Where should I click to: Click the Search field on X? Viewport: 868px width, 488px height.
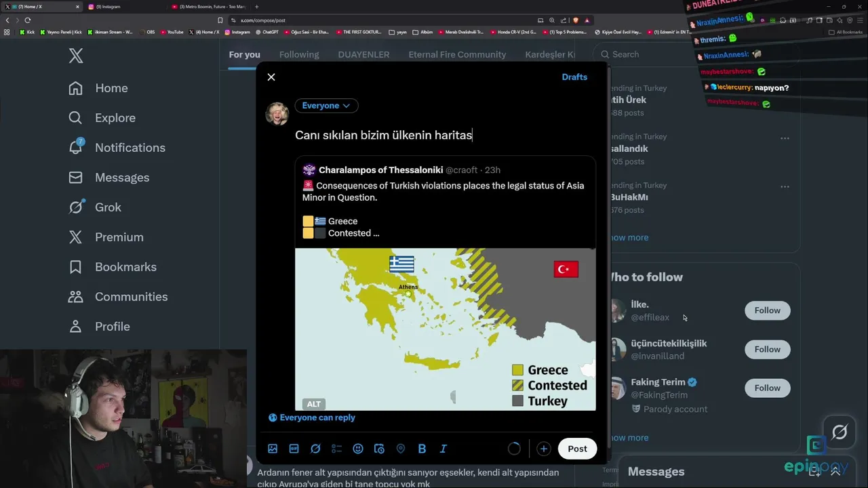pos(695,54)
